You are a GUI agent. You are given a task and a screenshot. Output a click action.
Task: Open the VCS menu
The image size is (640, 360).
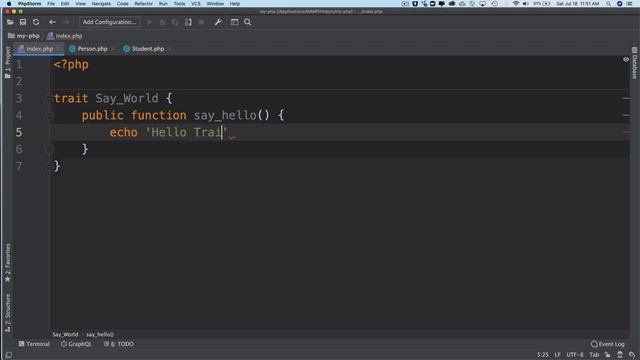pos(196,4)
